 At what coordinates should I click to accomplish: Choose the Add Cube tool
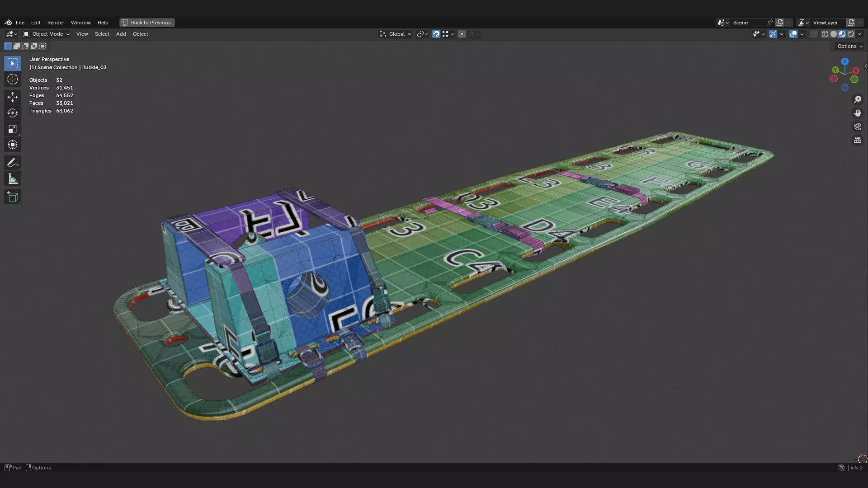pyautogui.click(x=12, y=197)
